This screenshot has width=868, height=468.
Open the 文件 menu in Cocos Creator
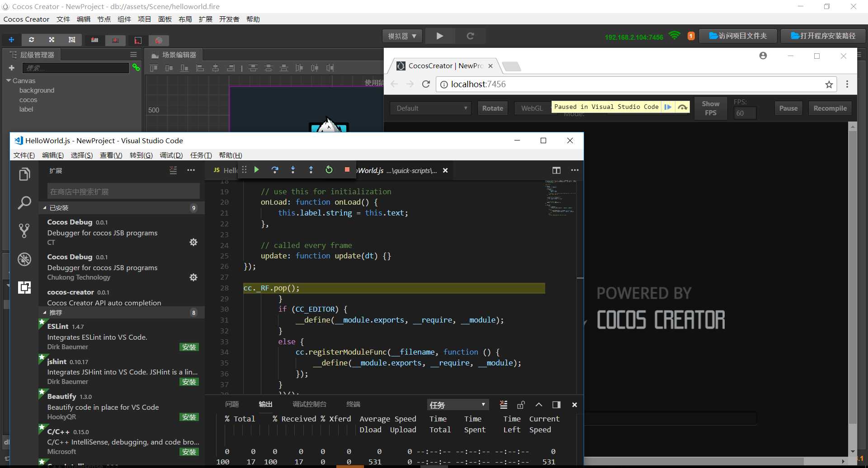click(63, 19)
